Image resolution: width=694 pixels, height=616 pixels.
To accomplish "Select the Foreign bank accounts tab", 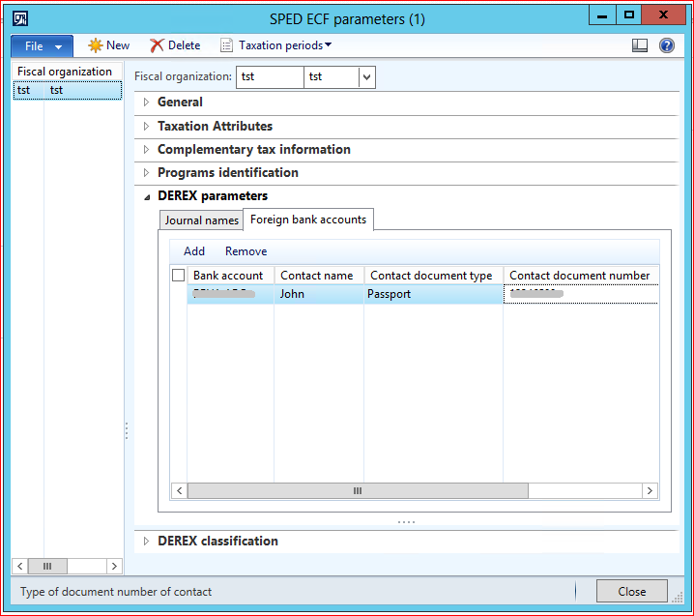I will click(x=308, y=220).
